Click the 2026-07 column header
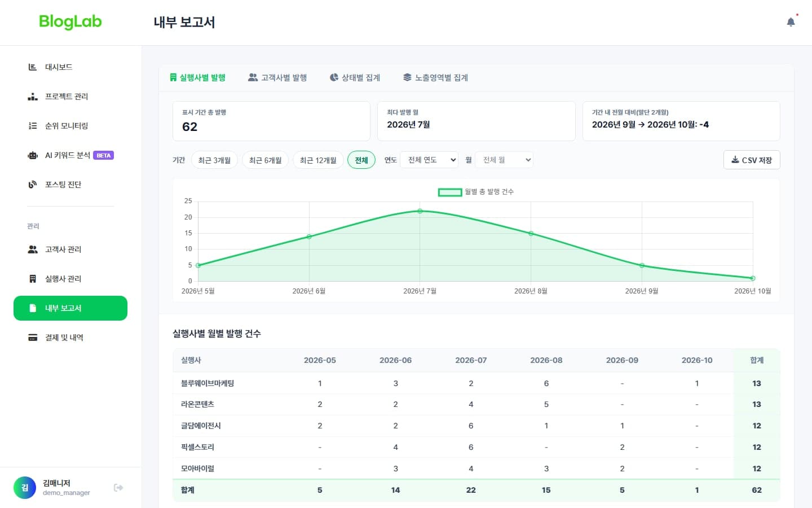The width and height of the screenshot is (812, 508). coord(471,360)
